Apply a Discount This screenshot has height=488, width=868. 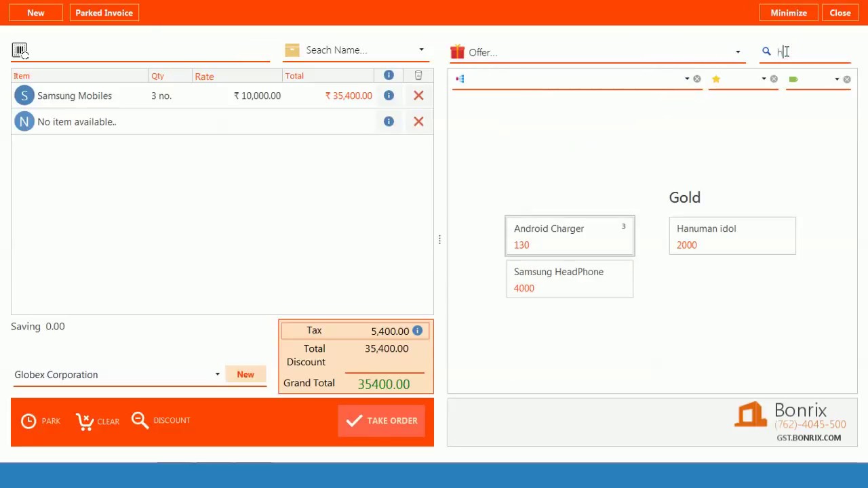click(x=161, y=420)
